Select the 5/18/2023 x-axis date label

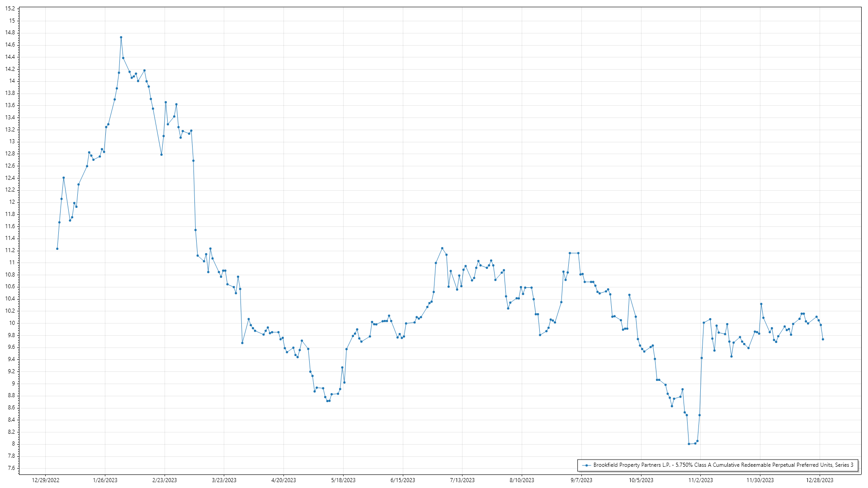click(x=343, y=480)
